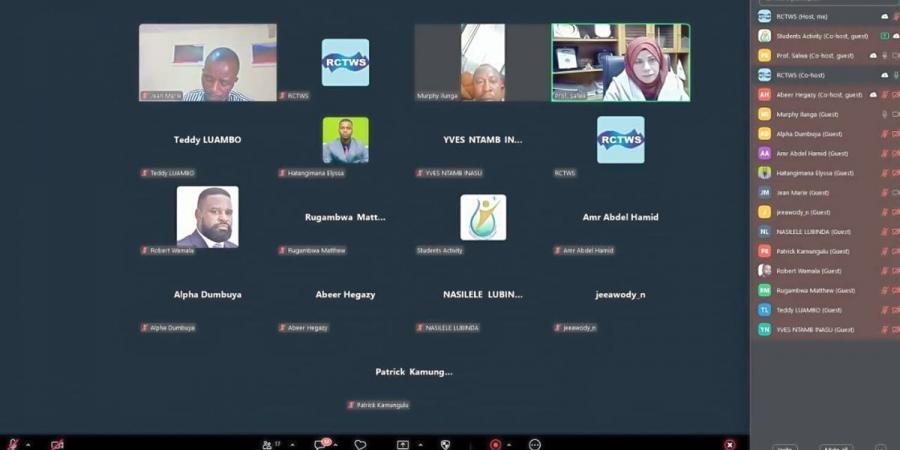Open the Participants panel icon in toolbar
The image size is (900, 450).
tap(267, 445)
